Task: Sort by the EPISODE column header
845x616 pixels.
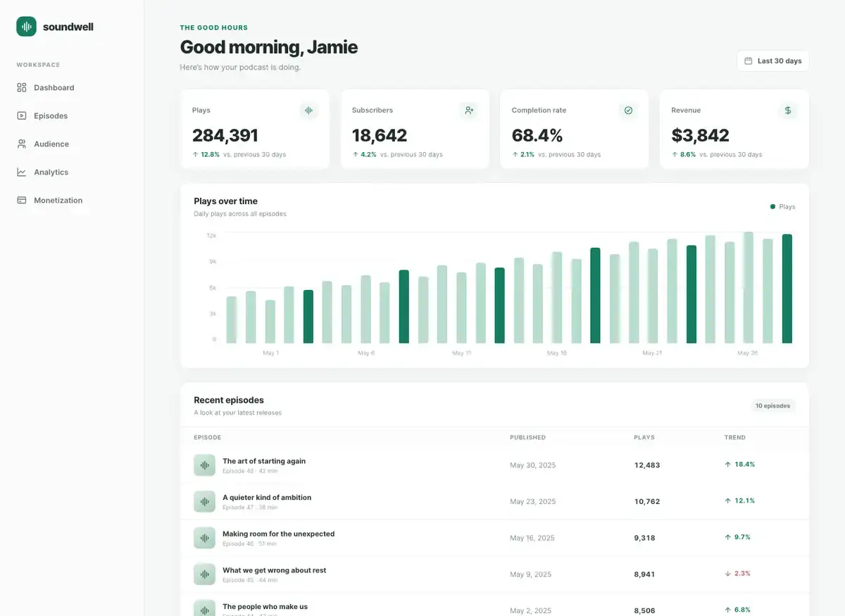Action: pyautogui.click(x=208, y=438)
